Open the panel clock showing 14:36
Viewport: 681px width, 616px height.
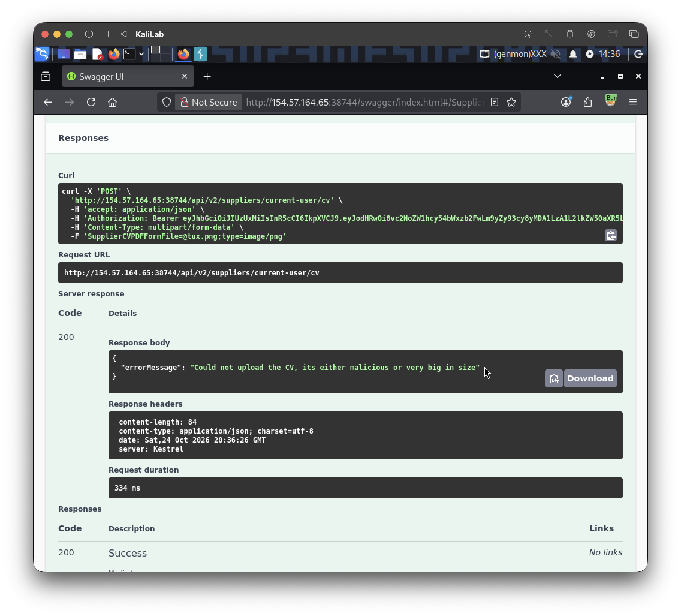pyautogui.click(x=609, y=54)
